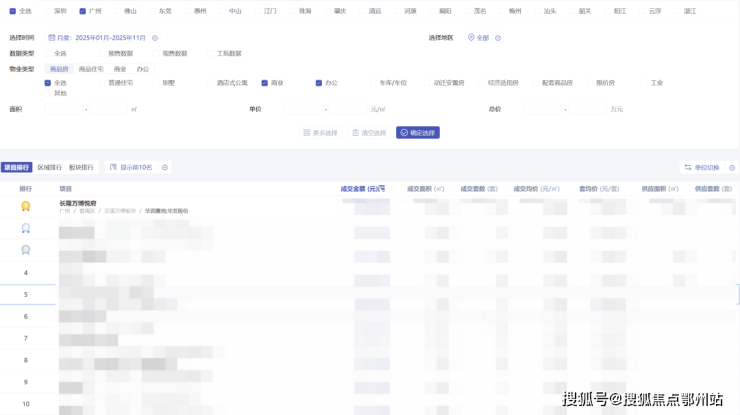Click the location pin icon beside 全部
The width and height of the screenshot is (740, 415).
(471, 37)
